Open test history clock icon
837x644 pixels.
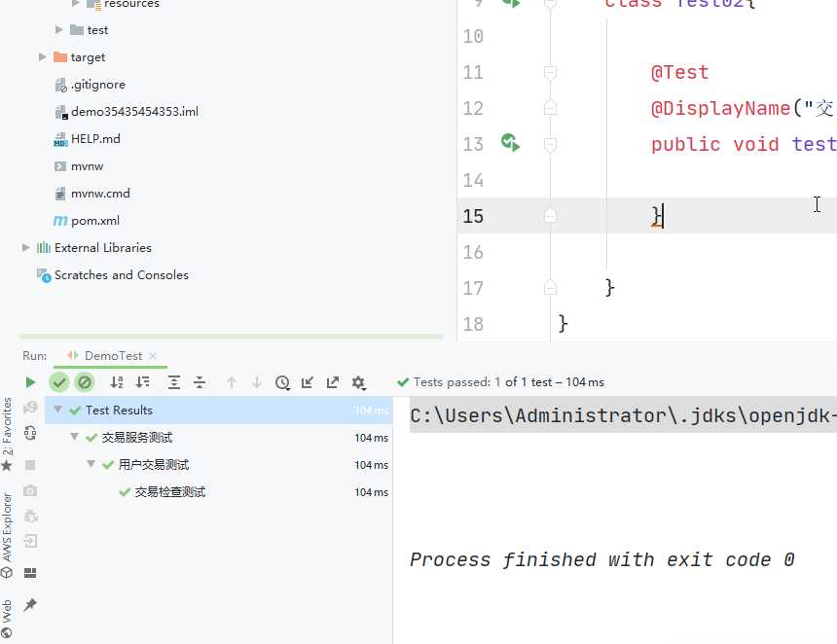point(282,382)
